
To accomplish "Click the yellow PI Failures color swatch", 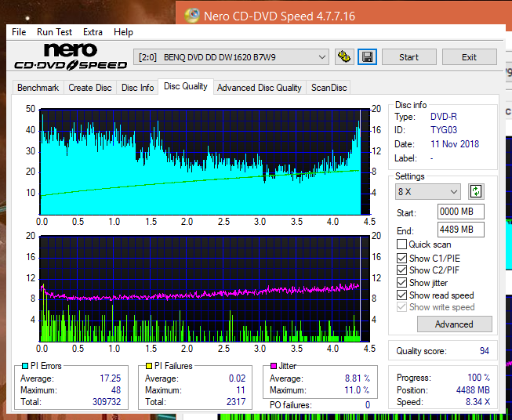I will [x=149, y=366].
